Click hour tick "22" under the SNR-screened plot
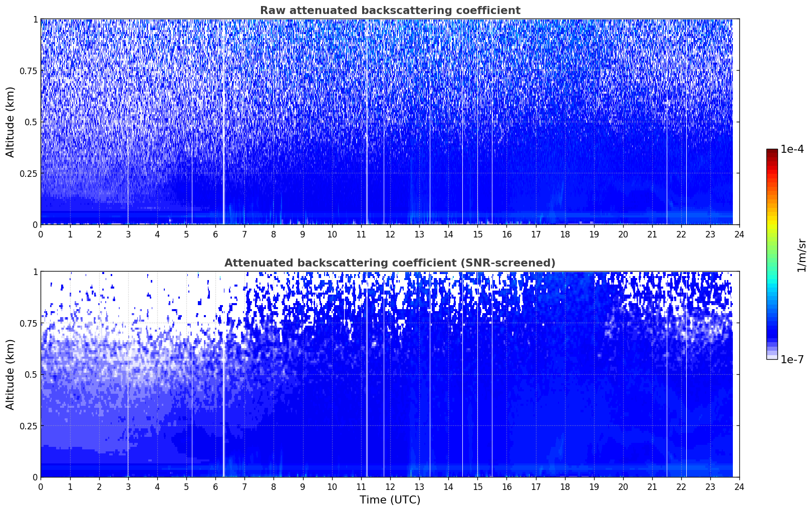This screenshot has height=511, width=812. pos(681,486)
